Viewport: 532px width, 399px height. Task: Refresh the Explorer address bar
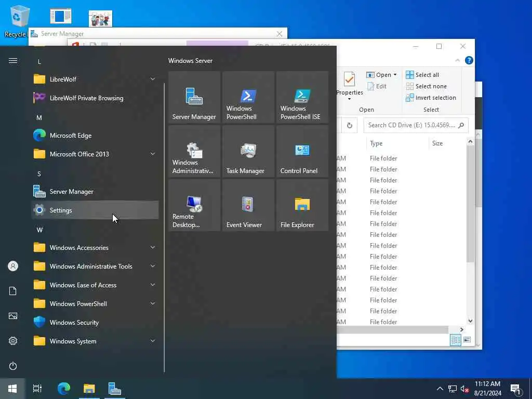tap(350, 126)
